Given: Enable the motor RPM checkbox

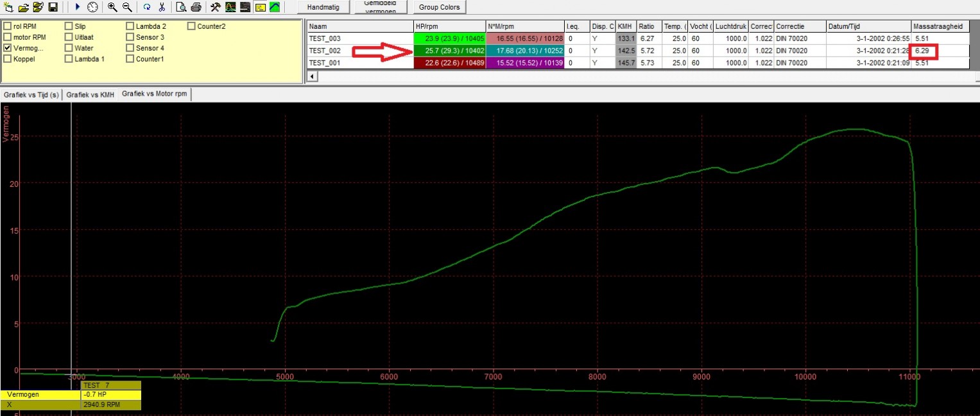Looking at the screenshot, I should (x=8, y=37).
